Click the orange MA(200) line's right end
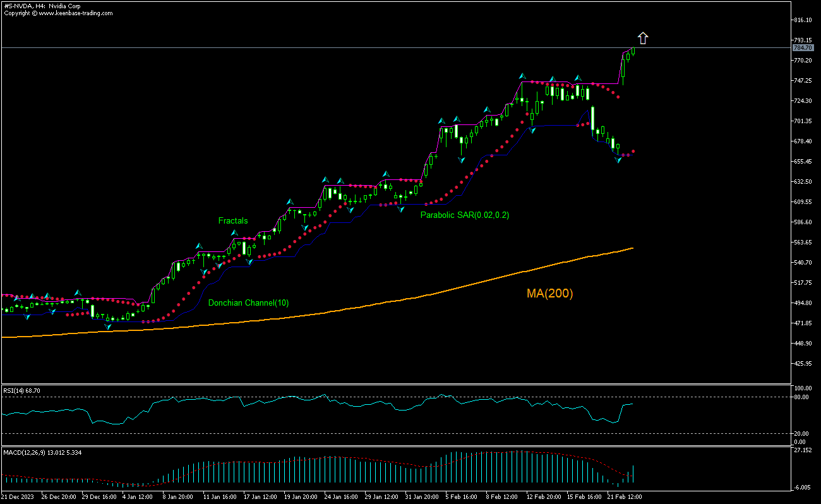 point(632,249)
